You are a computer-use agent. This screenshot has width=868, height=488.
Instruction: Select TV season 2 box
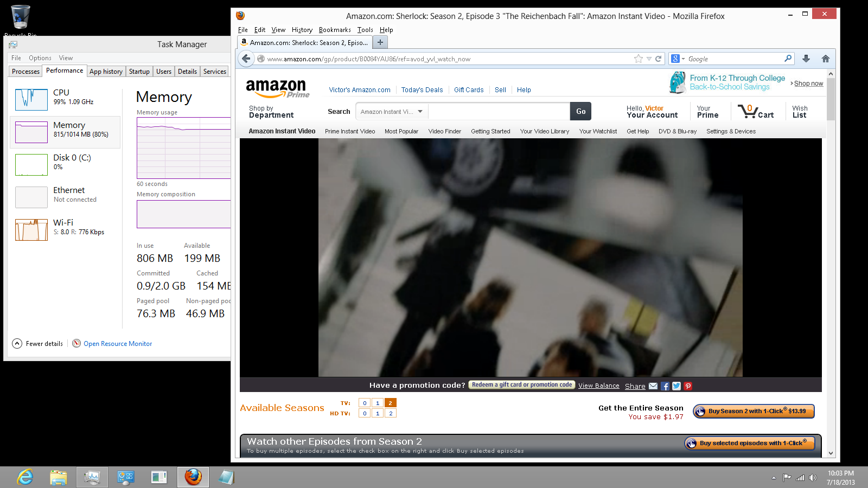point(391,403)
